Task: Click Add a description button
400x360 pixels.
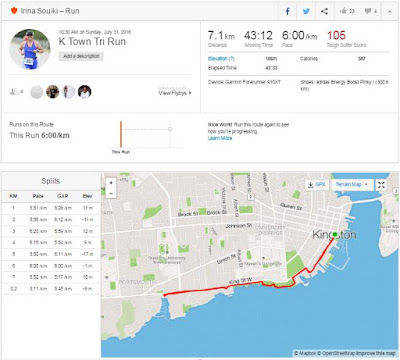Action: click(81, 56)
